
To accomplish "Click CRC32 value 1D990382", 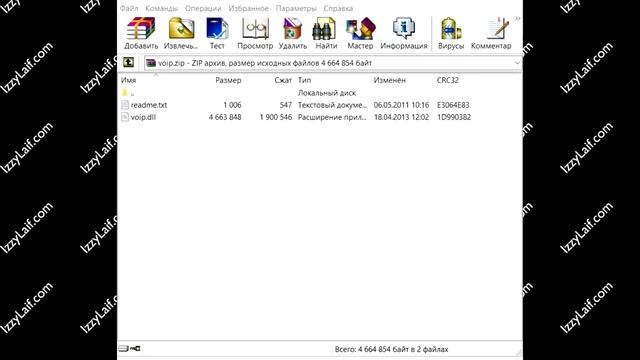I will click(454, 118).
